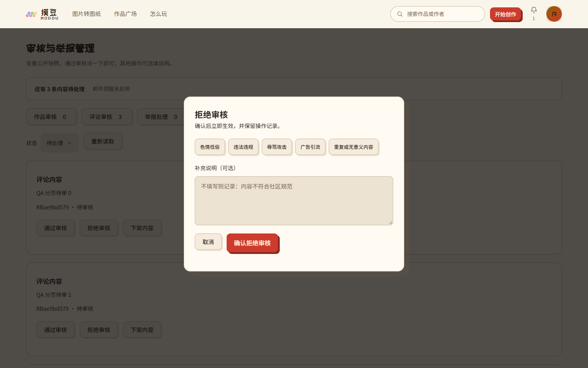The width and height of the screenshot is (588, 368).
Task: Click 拒绝审核 for QA 分页待审 0
Action: pos(99,228)
